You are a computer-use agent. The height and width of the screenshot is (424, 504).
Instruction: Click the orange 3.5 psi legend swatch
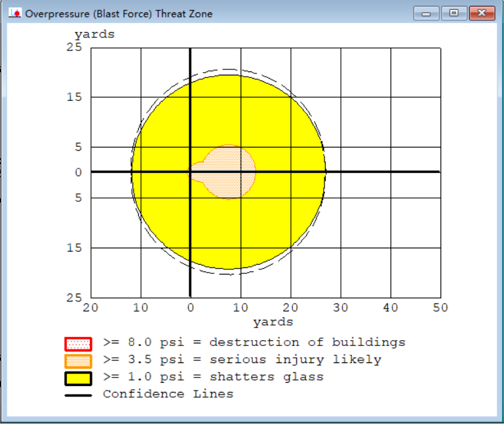click(78, 361)
